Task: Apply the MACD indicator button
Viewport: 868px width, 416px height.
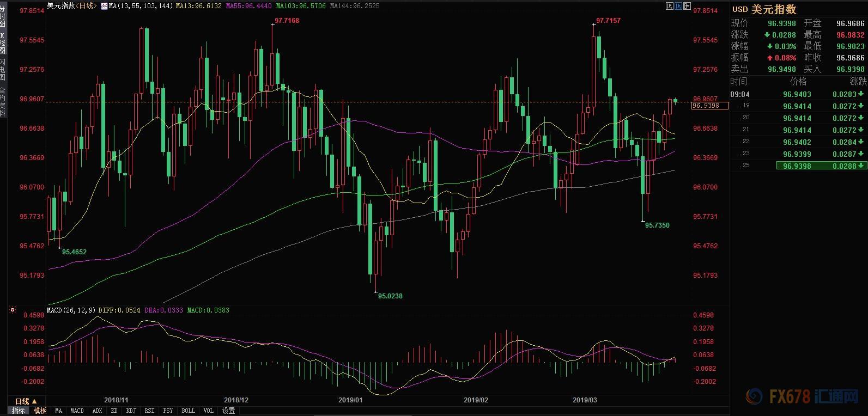Action: click(77, 411)
